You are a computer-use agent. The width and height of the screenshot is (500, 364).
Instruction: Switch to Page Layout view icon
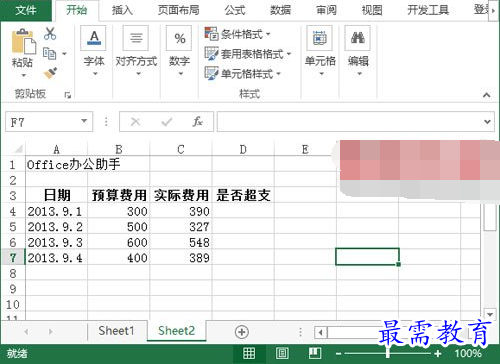[x=282, y=353]
